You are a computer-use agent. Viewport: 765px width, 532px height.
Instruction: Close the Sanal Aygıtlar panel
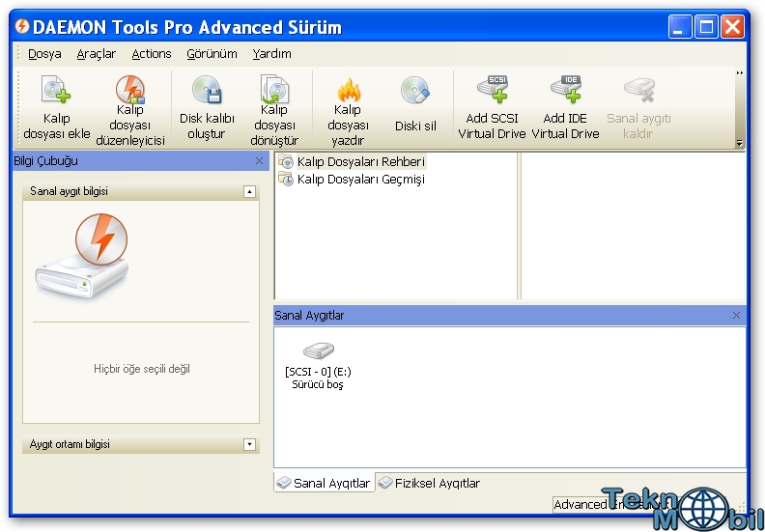[x=736, y=316]
